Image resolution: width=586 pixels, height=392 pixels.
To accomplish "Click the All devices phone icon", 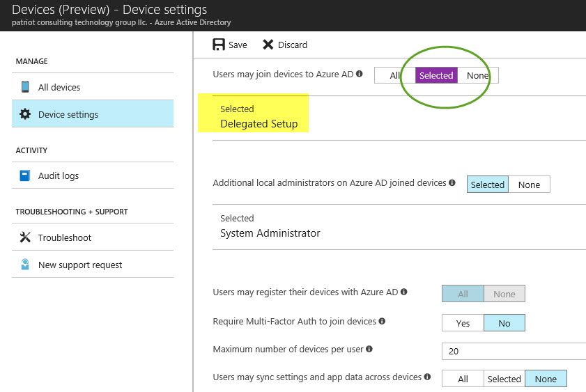I will 25,87.
